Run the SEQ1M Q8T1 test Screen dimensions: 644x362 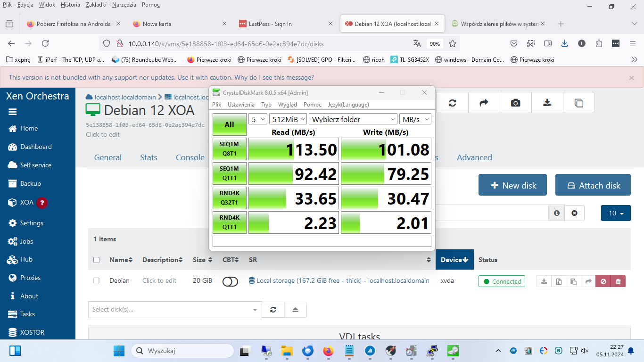229,149
